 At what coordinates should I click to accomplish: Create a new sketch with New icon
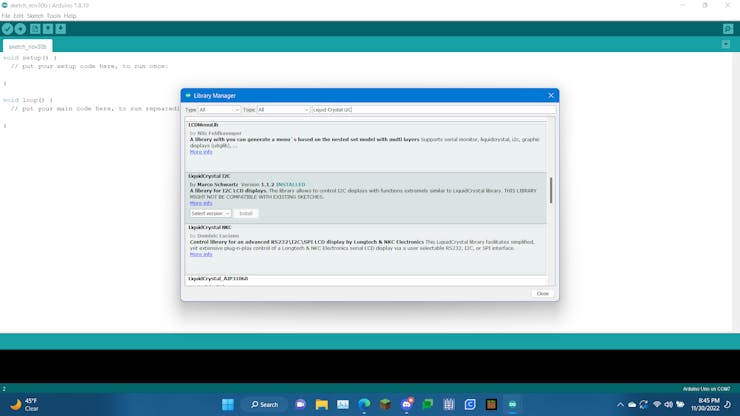coord(35,29)
